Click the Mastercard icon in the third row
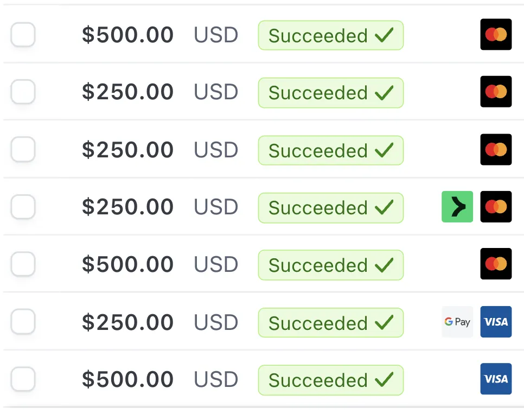This screenshot has height=420, width=524. click(496, 149)
